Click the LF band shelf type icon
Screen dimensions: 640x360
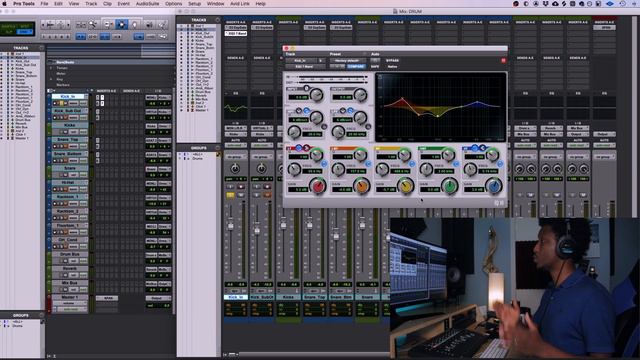[x=306, y=147]
